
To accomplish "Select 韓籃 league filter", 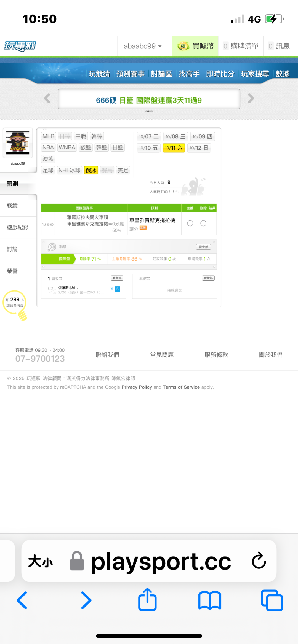I will (102, 147).
